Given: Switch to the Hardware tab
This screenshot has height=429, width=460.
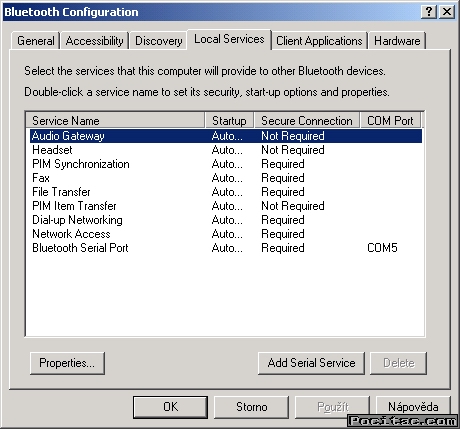Looking at the screenshot, I should point(397,41).
